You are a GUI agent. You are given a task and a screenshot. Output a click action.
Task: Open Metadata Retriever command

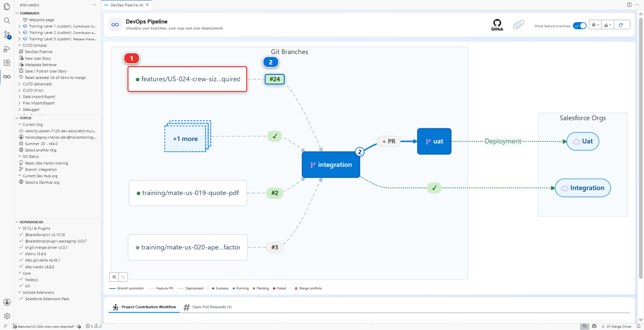click(x=41, y=65)
